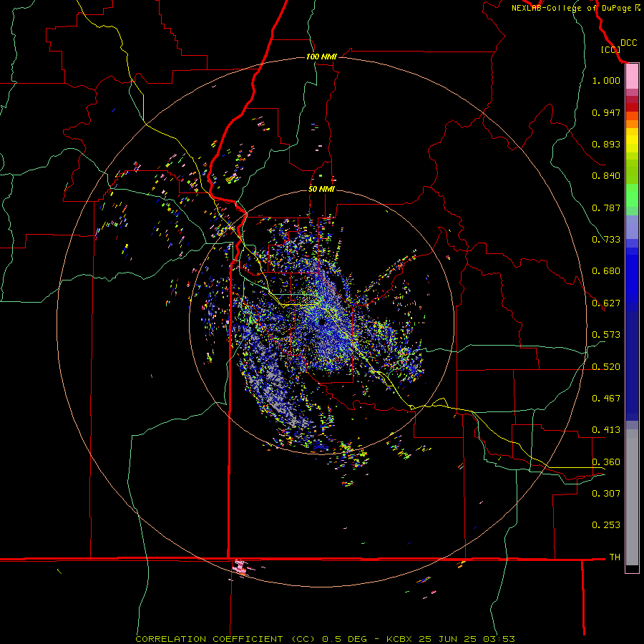644x644 pixels.
Task: Click the 0.307 scale value
Action: point(606,494)
